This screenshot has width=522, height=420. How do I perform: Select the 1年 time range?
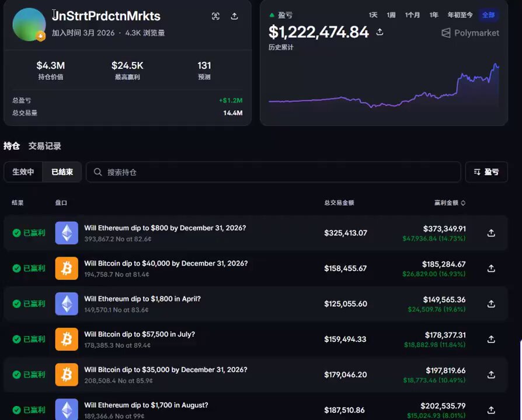click(x=434, y=15)
